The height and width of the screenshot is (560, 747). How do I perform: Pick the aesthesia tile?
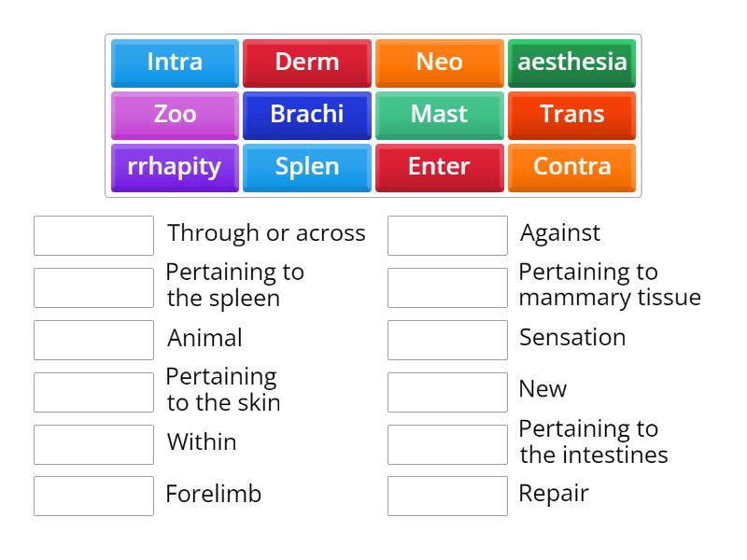(571, 63)
